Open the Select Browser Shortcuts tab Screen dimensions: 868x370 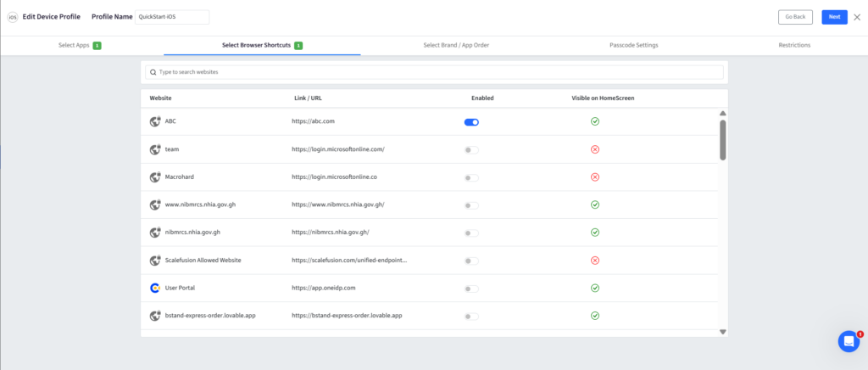262,46
